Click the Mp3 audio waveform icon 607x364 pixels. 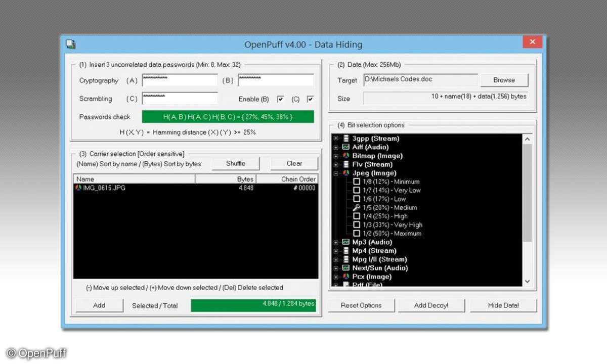tap(346, 242)
